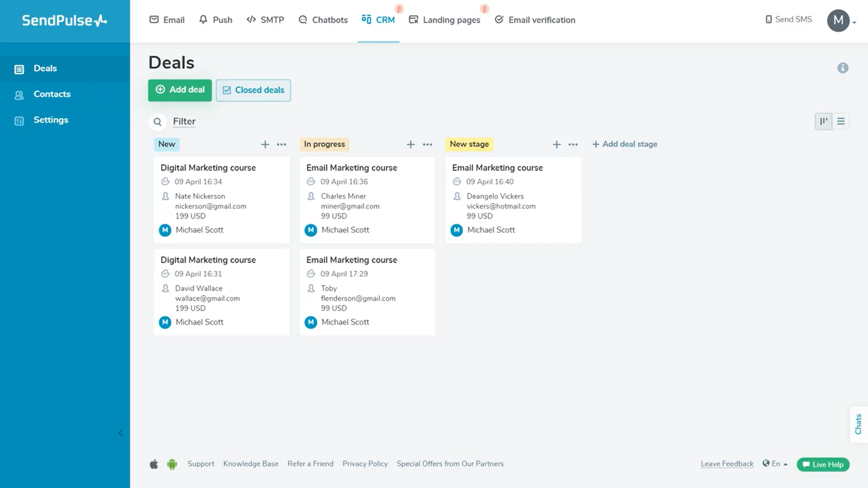Open the user account avatar menu
This screenshot has width=868, height=488.
(x=838, y=20)
